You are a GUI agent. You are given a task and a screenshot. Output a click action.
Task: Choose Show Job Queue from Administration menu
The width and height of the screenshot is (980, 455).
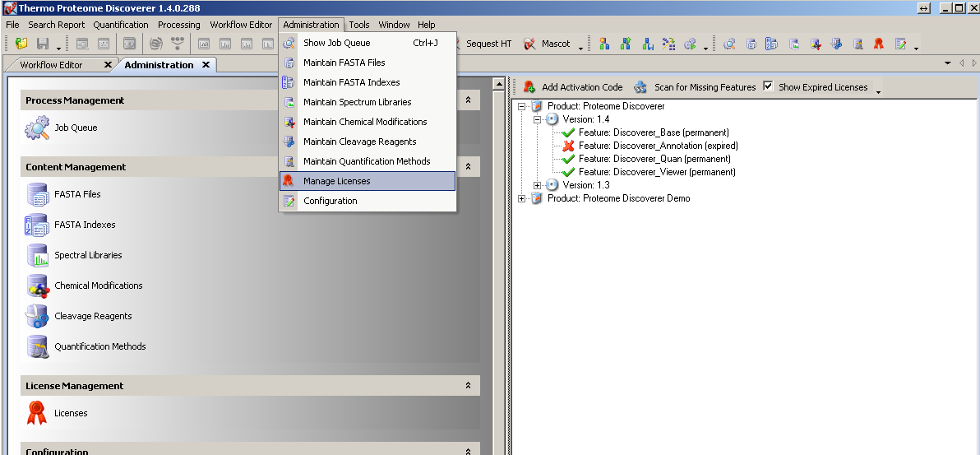pyautogui.click(x=367, y=43)
